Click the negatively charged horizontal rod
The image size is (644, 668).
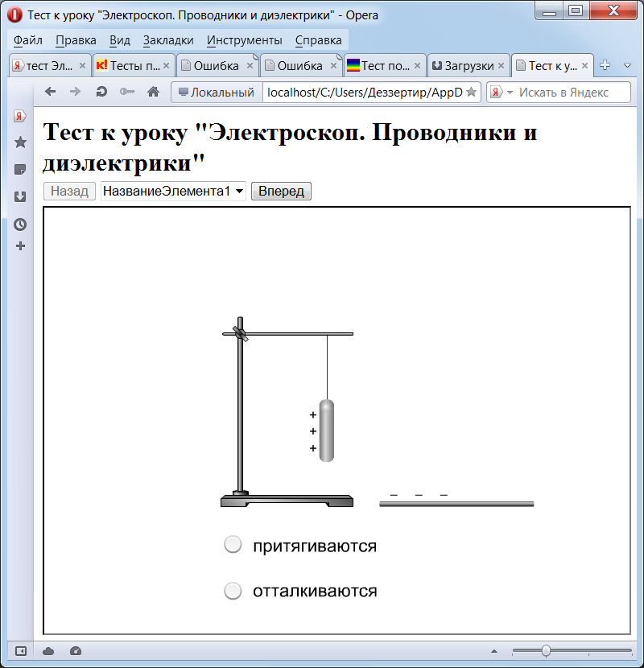click(456, 504)
